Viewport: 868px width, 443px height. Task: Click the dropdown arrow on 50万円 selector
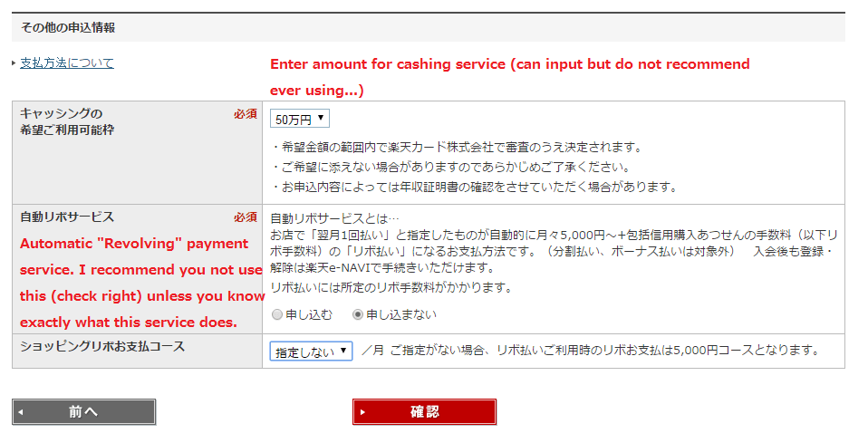[321, 118]
